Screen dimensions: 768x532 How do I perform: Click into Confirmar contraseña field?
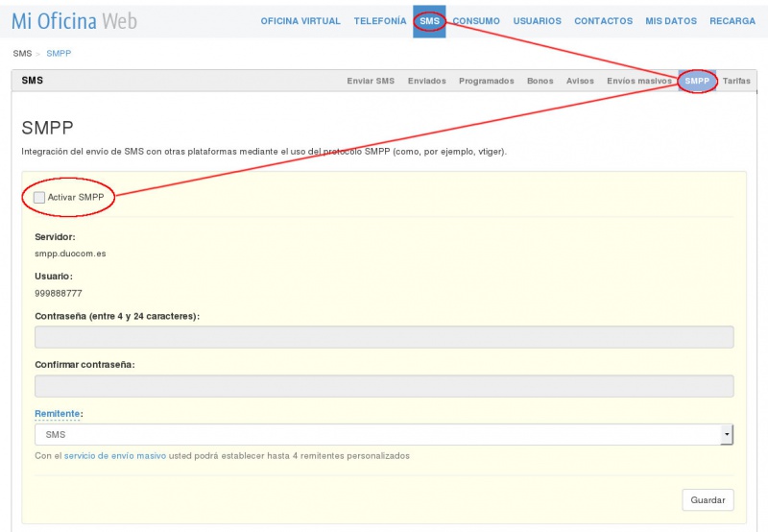[x=384, y=386]
